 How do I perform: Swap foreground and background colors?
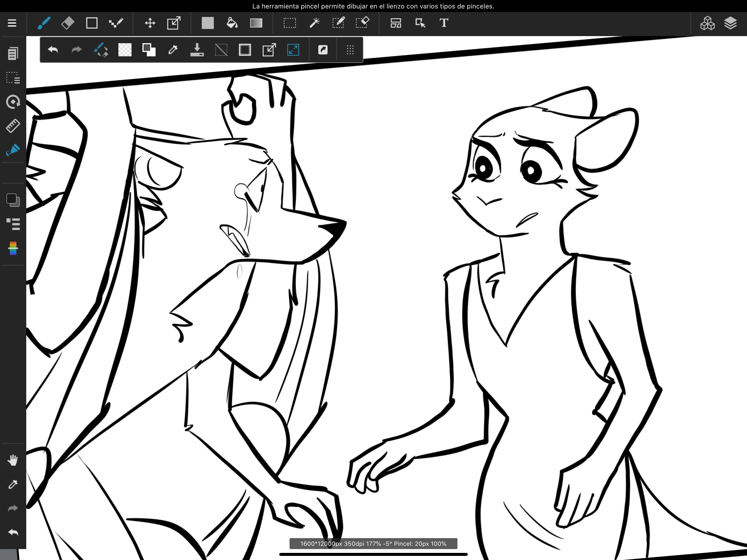point(149,50)
